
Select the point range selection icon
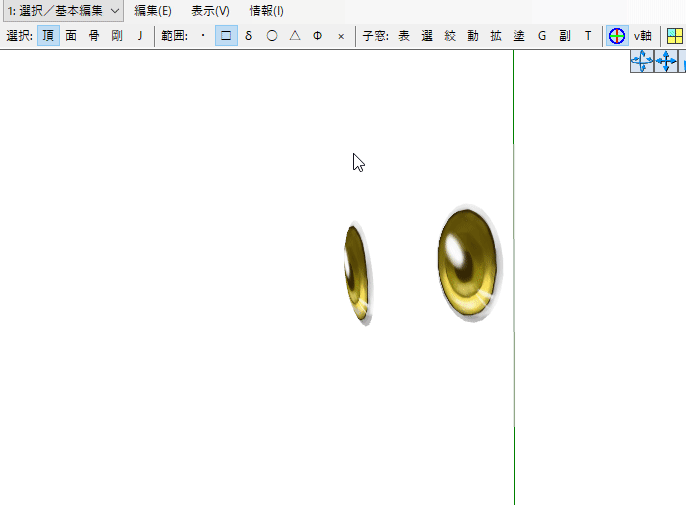click(x=203, y=36)
